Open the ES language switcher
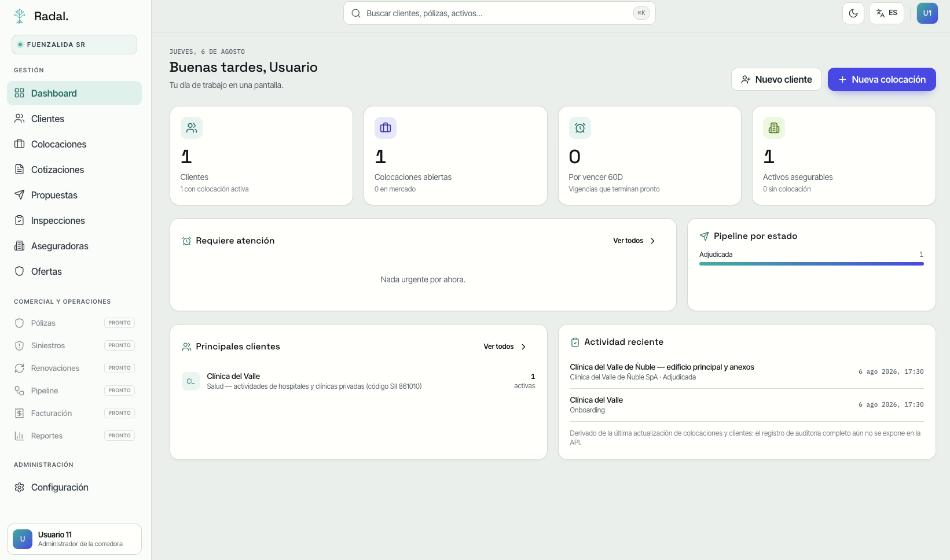The height and width of the screenshot is (560, 950). 886,13
